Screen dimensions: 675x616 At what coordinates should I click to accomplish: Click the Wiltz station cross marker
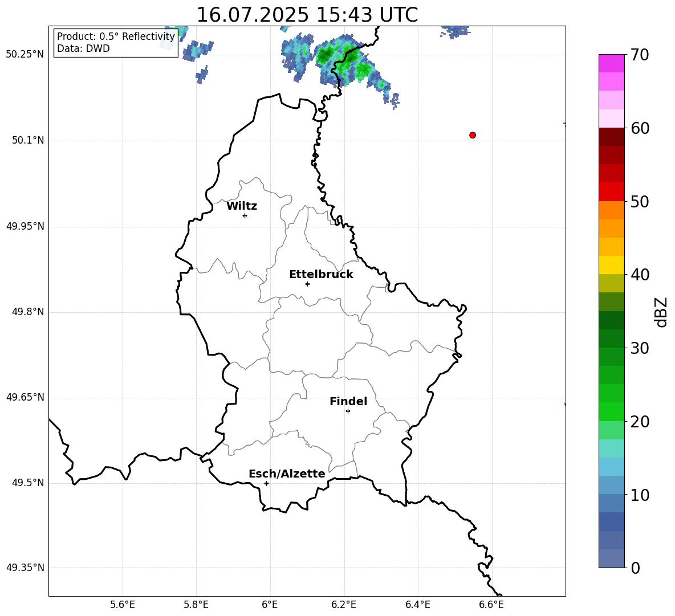tap(245, 215)
